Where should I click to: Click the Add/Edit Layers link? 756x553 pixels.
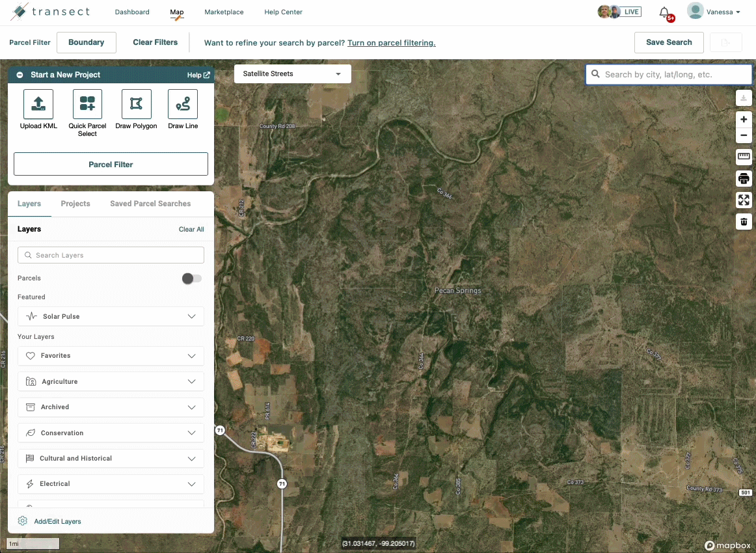tap(57, 522)
